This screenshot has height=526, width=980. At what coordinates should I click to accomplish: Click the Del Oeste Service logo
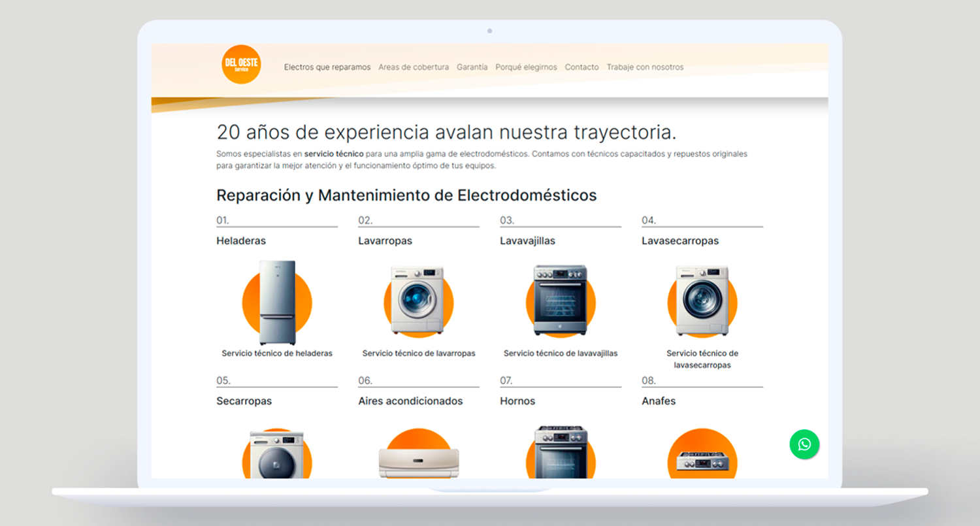tap(241, 65)
